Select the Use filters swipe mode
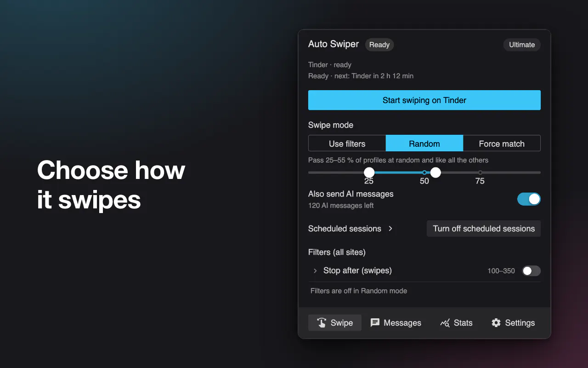 [347, 144]
